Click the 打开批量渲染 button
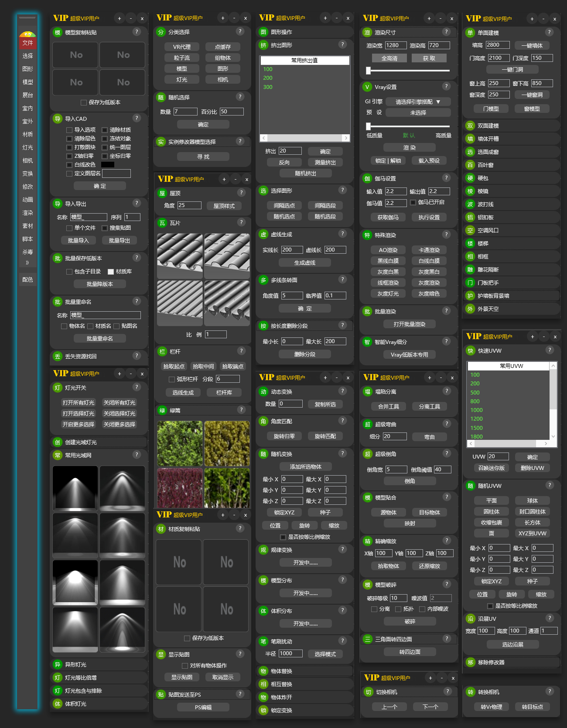 click(x=410, y=324)
